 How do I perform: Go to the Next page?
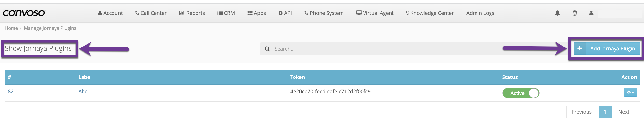pos(623,112)
